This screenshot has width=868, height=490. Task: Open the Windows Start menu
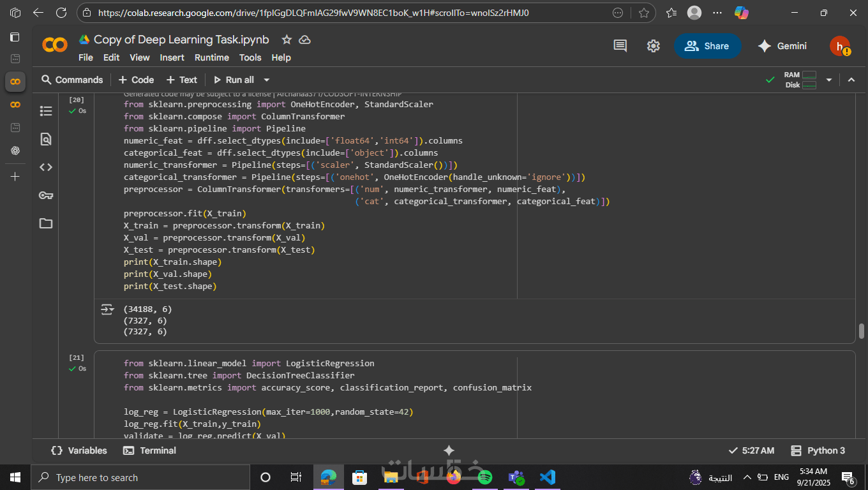pos(15,477)
